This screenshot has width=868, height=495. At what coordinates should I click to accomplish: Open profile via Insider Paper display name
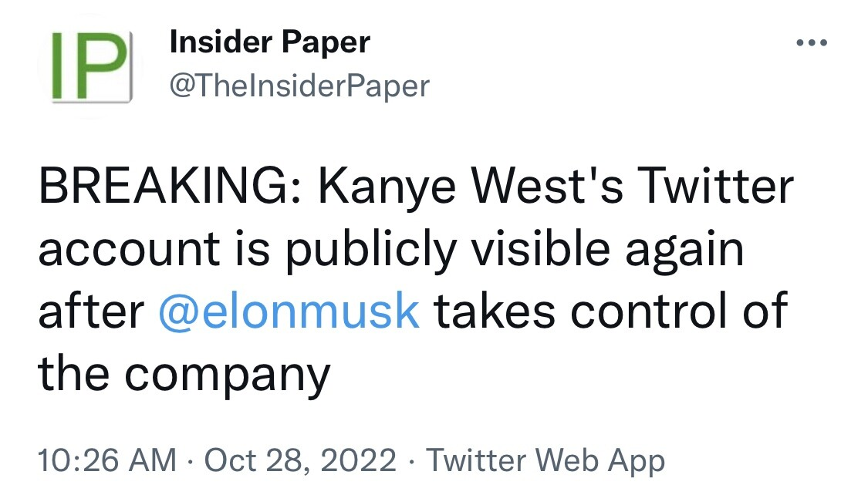pyautogui.click(x=269, y=42)
